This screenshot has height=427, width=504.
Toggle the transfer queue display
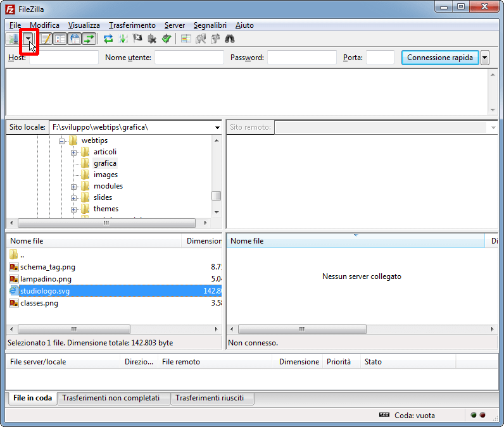click(89, 39)
